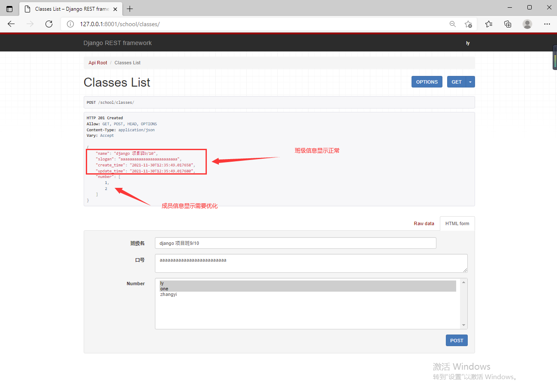
Task: Click the "name" JSON line
Action: pos(127,153)
